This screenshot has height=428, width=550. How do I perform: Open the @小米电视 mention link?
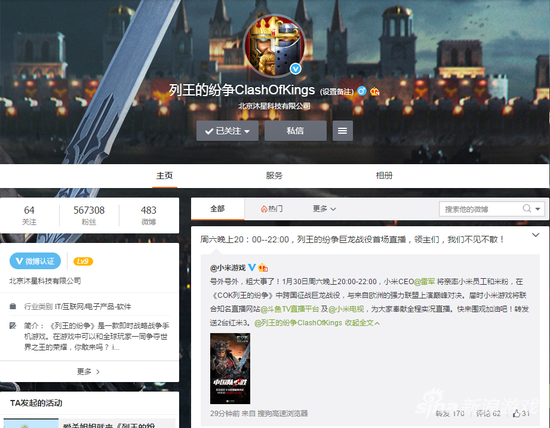(346, 309)
